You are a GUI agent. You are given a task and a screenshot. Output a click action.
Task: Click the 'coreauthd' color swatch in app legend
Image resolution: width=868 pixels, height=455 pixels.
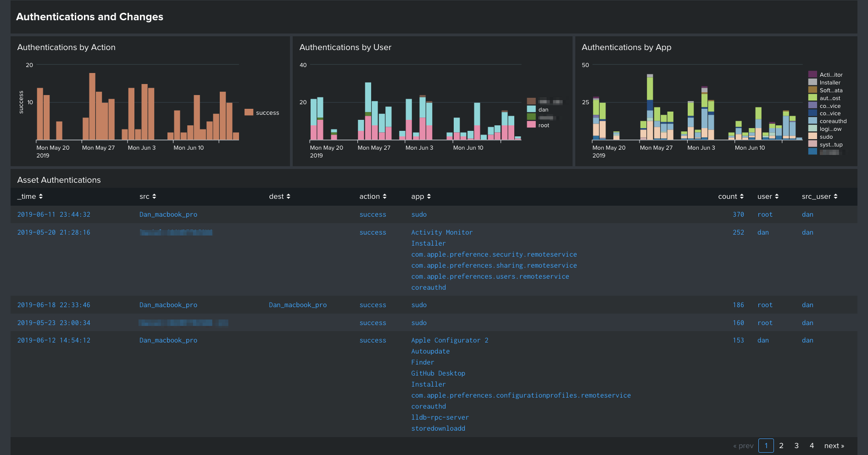click(812, 121)
